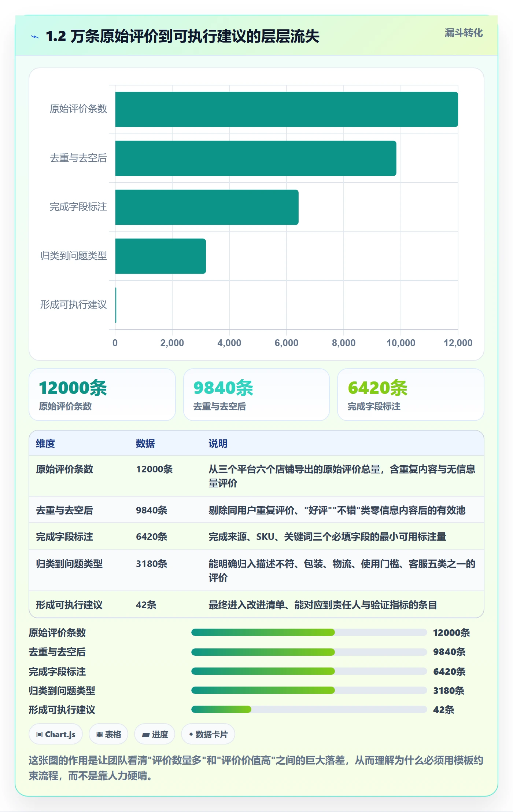This screenshot has height=812, width=513.
Task: Click the 12,000 x-axis tick label
Action: click(x=458, y=343)
